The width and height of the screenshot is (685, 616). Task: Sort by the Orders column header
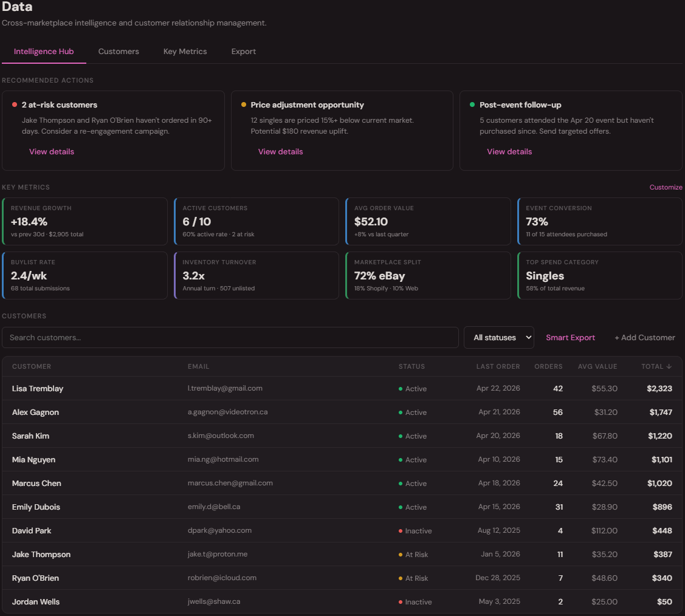548,366
